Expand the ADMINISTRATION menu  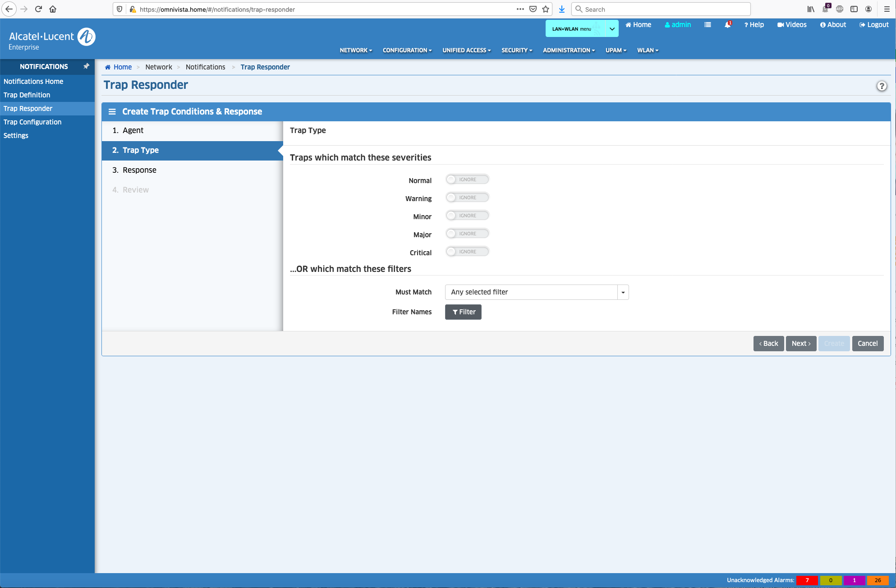(x=569, y=50)
